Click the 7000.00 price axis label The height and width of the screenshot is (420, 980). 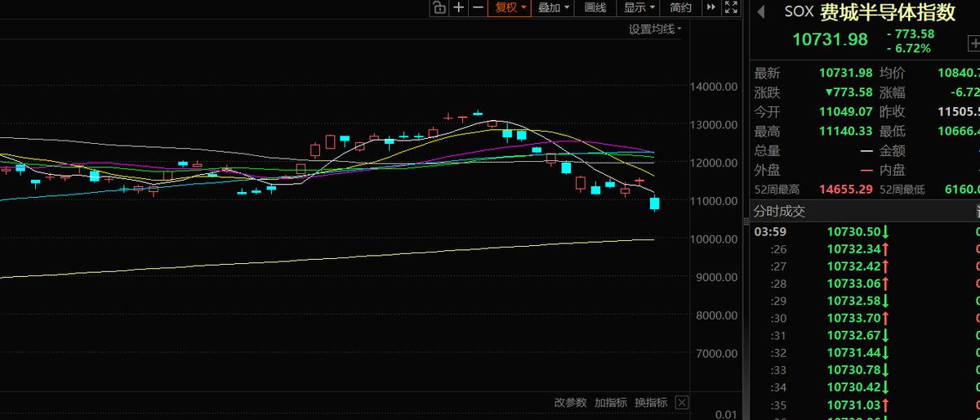(717, 353)
